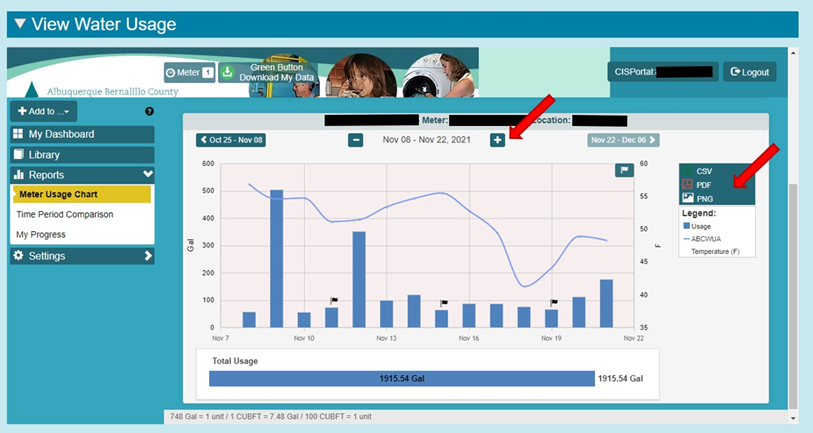Click the Total Usage progress bar
813x433 pixels.
point(401,378)
